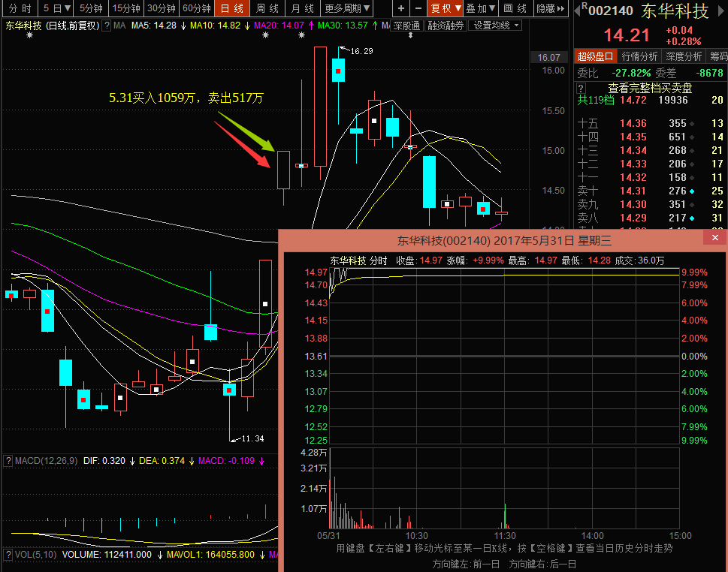Switch to 5分钟 period
Image resolution: width=728 pixels, height=572 pixels.
click(91, 8)
